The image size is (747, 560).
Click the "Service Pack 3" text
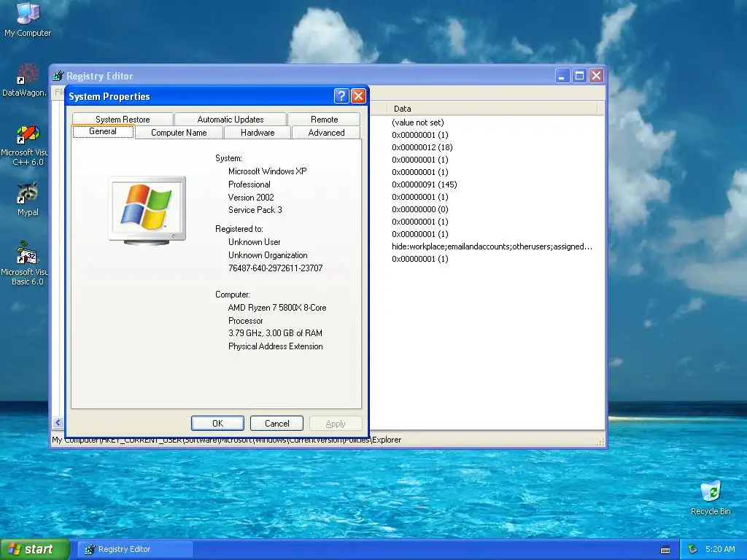(255, 210)
